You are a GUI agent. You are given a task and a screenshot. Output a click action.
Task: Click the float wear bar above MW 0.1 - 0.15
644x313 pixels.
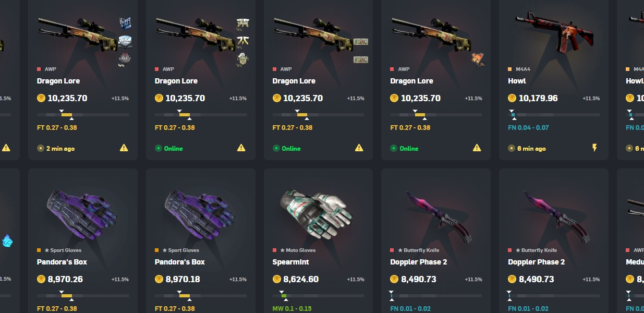click(x=318, y=296)
